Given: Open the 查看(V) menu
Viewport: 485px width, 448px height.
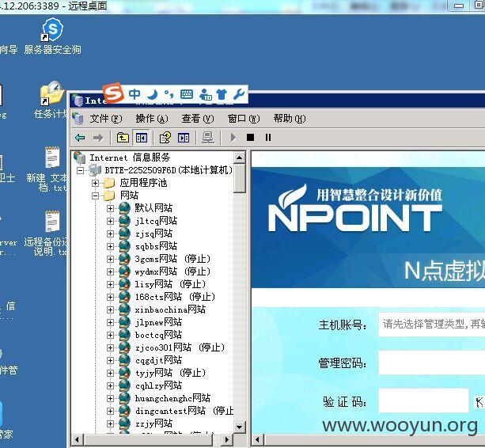Looking at the screenshot, I should [198, 119].
